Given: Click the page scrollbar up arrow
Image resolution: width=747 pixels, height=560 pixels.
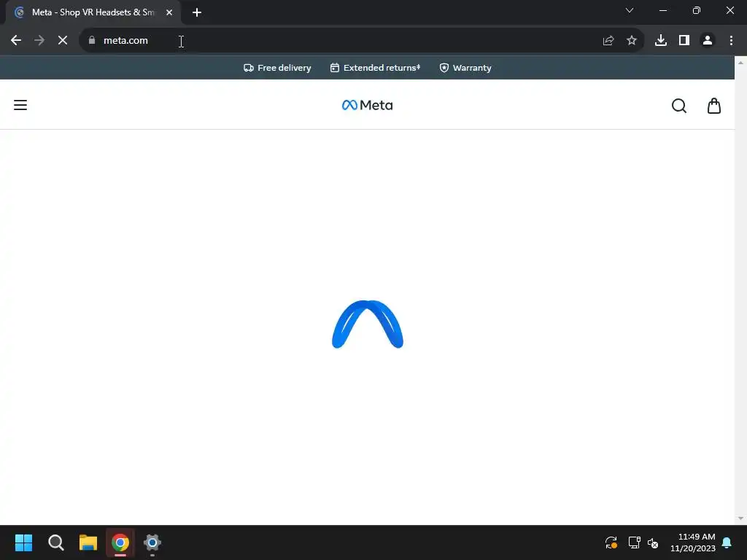Looking at the screenshot, I should tap(740, 63).
